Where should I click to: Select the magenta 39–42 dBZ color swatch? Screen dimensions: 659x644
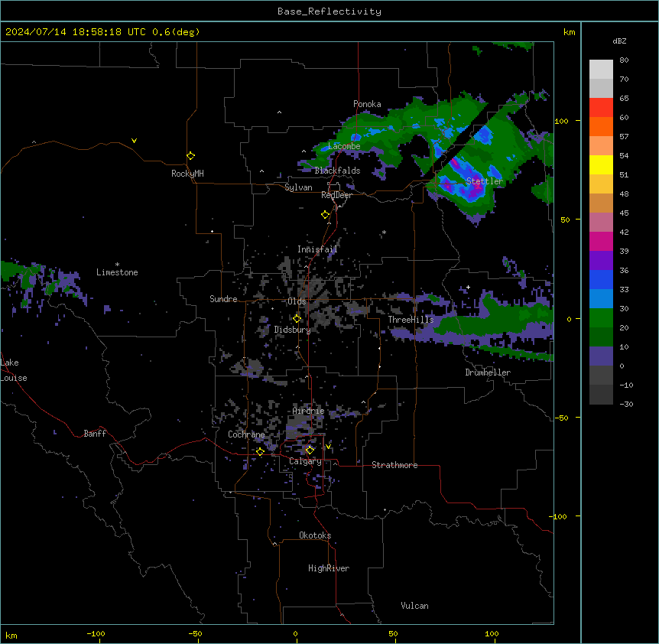click(x=601, y=241)
